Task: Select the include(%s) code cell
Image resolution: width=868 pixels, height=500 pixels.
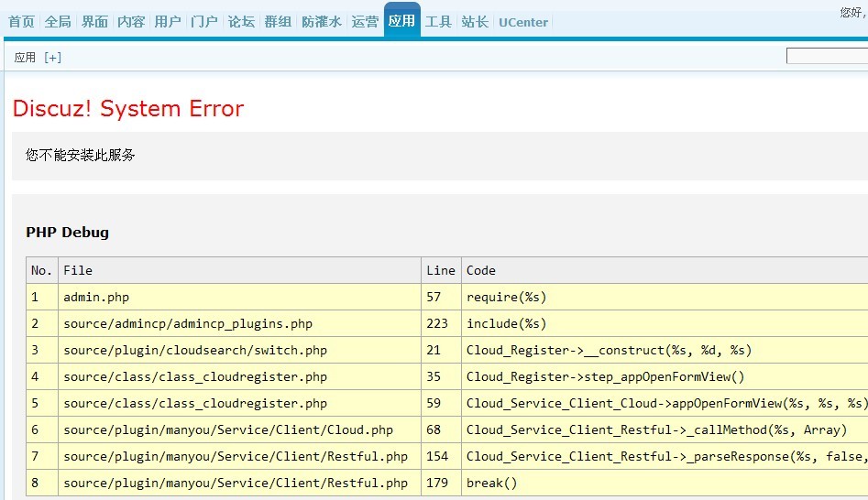Action: pyautogui.click(x=665, y=323)
